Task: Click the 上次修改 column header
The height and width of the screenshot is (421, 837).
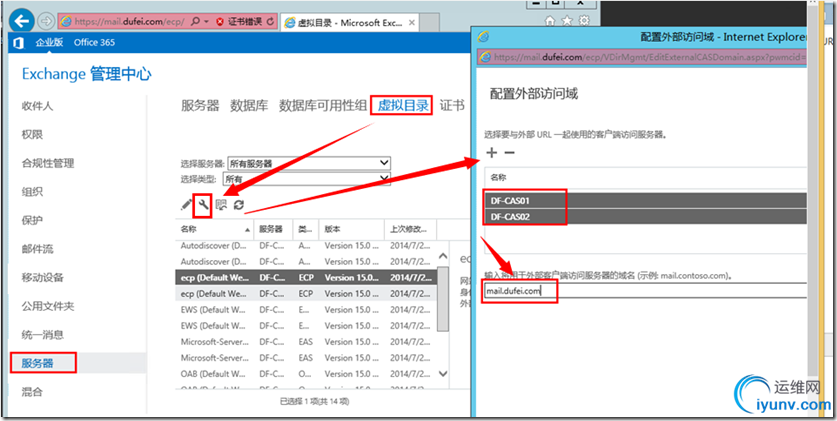Action: (x=410, y=229)
